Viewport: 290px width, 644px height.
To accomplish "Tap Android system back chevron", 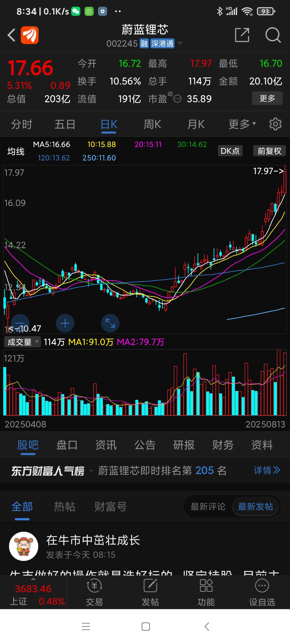I will 206,627.
